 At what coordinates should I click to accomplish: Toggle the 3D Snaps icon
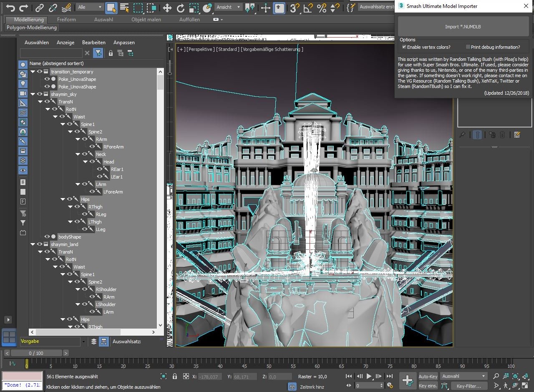pyautogui.click(x=295, y=8)
